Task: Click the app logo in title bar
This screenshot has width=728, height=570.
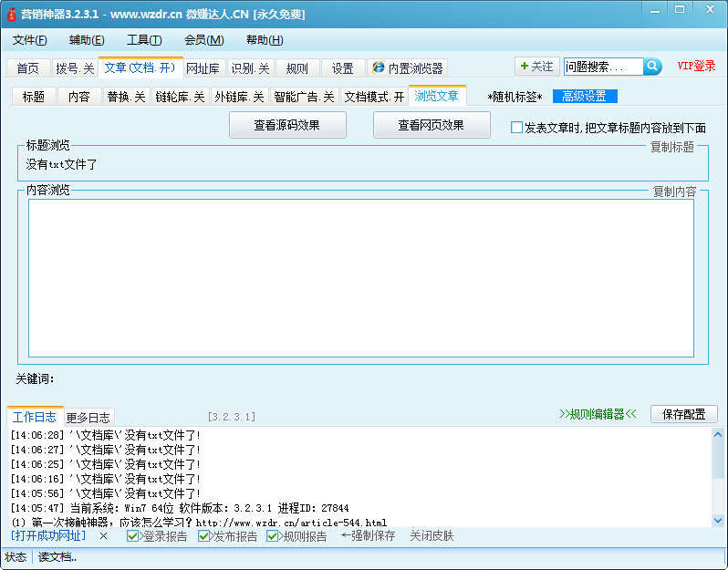Action: point(11,15)
